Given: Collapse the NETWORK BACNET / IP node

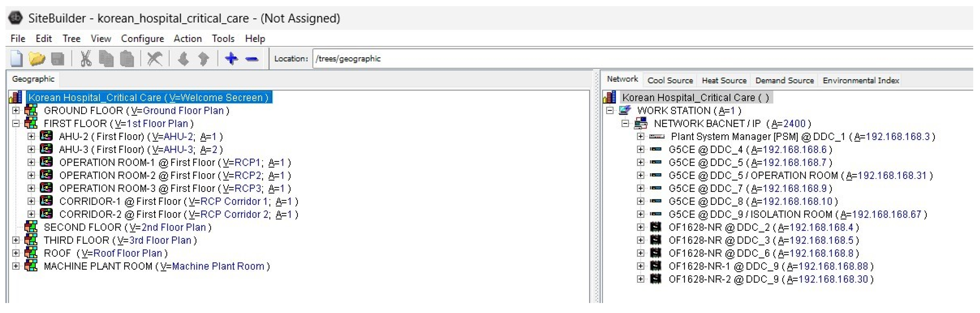Looking at the screenshot, I should click(625, 123).
